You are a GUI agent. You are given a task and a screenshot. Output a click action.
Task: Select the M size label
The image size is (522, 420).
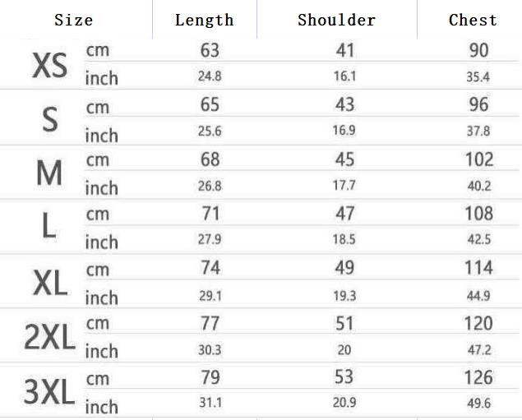click(49, 173)
